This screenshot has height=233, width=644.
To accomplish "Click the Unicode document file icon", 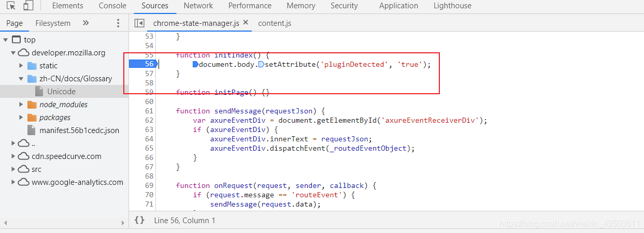I will tap(39, 92).
